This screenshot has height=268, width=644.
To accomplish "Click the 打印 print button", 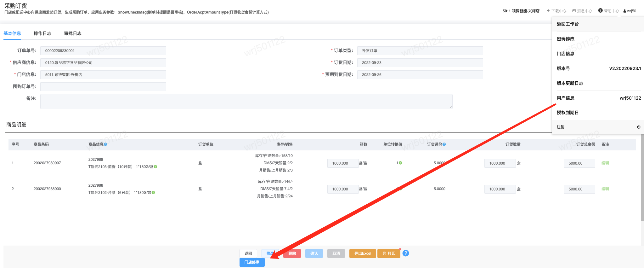I will click(x=389, y=253).
